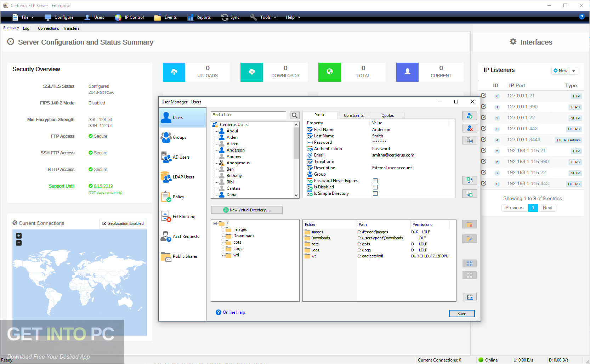Screen dimensions: 590x364
Task: Select the wtl folder path row
Action: (x=379, y=256)
